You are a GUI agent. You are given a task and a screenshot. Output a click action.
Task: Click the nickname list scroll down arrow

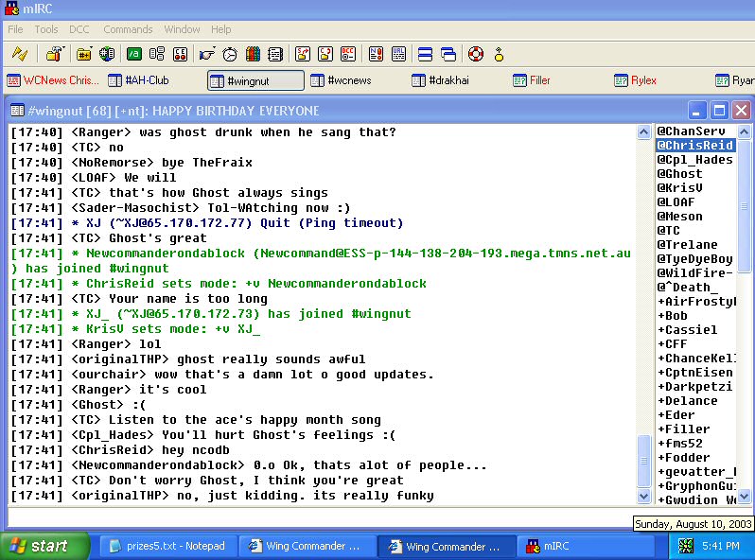(744, 496)
